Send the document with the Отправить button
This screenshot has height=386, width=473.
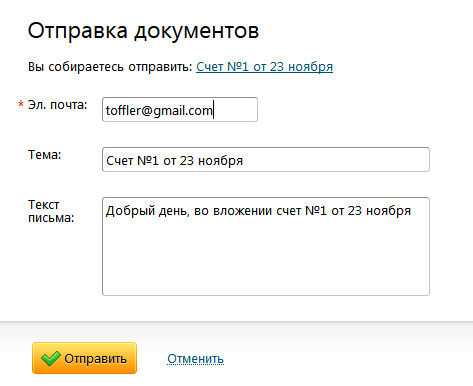coord(84,358)
